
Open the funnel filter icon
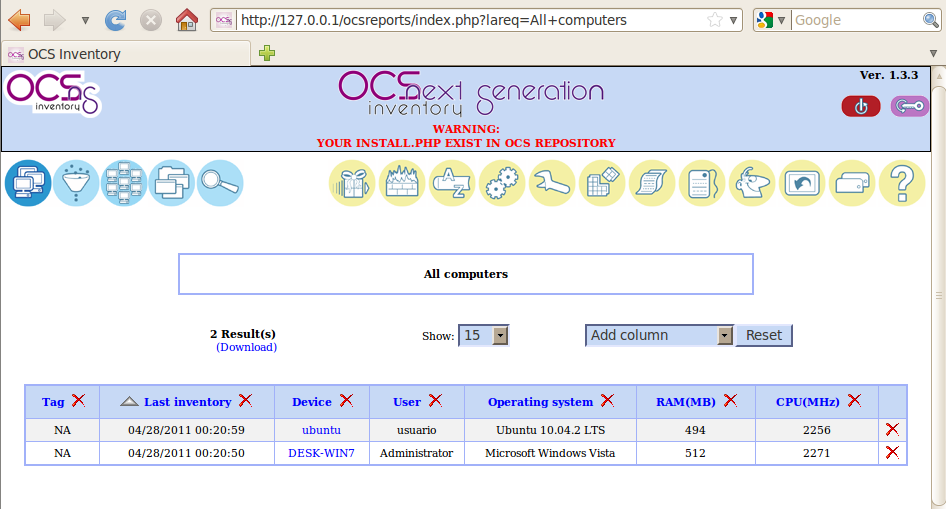[76, 183]
